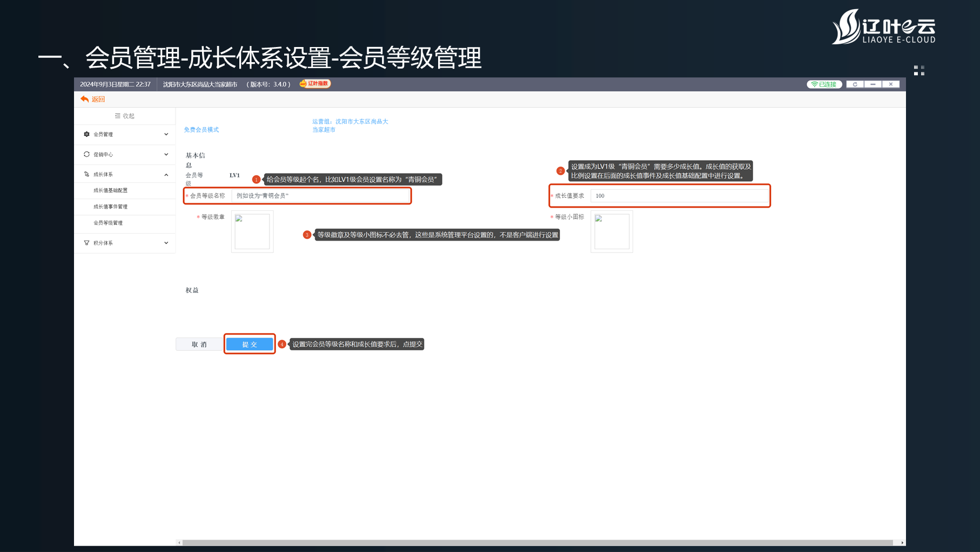Click the horizontal scrollbar at bottom
This screenshot has width=980, height=552.
point(538,543)
